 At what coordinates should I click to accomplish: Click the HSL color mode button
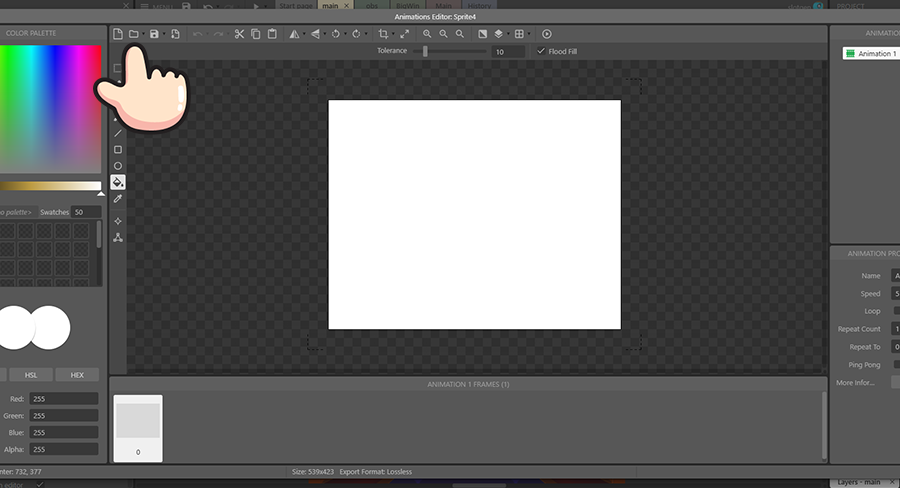[x=31, y=375]
